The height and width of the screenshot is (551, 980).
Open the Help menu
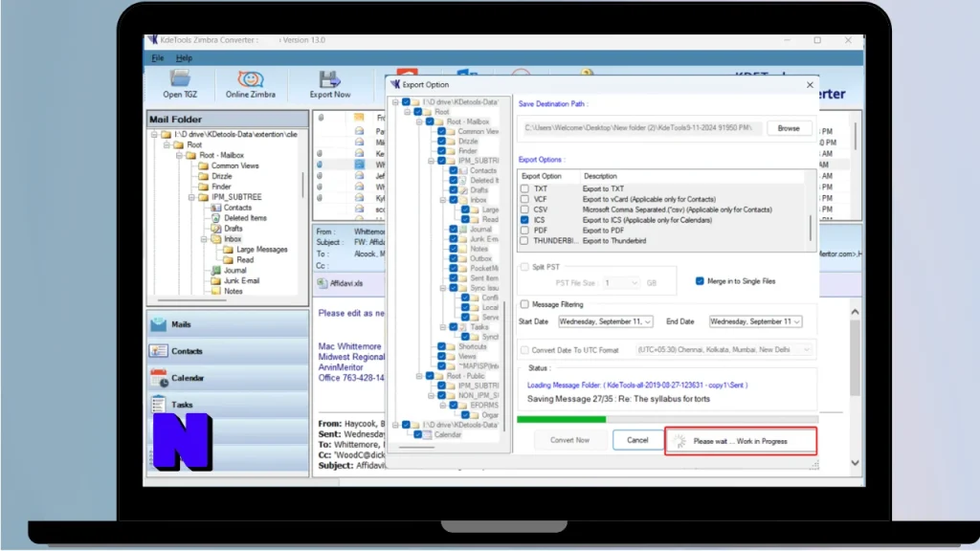coord(184,58)
